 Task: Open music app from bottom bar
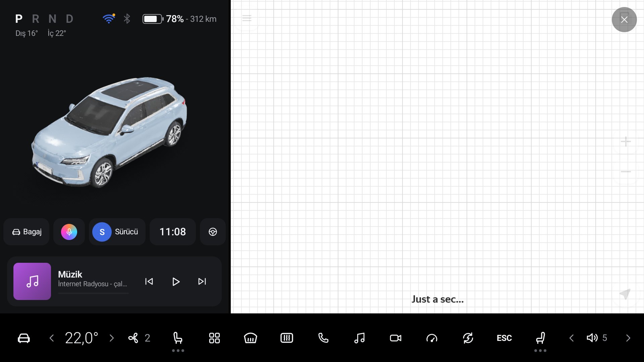pos(359,338)
